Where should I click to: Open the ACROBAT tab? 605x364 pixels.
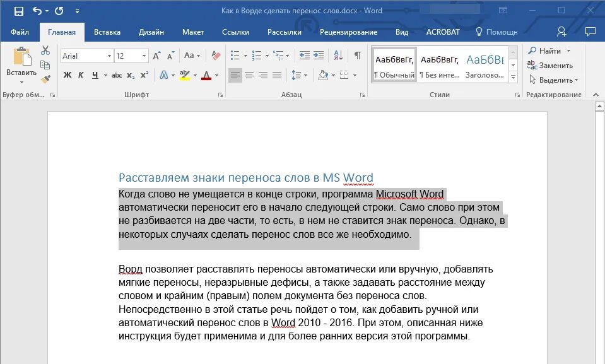443,32
